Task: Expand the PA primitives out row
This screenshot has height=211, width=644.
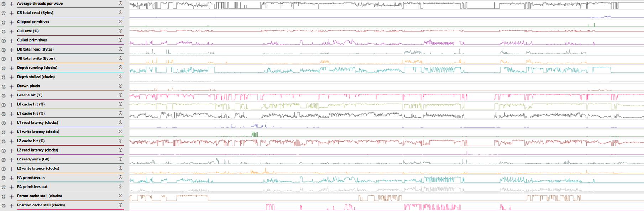Action: [x=11, y=187]
